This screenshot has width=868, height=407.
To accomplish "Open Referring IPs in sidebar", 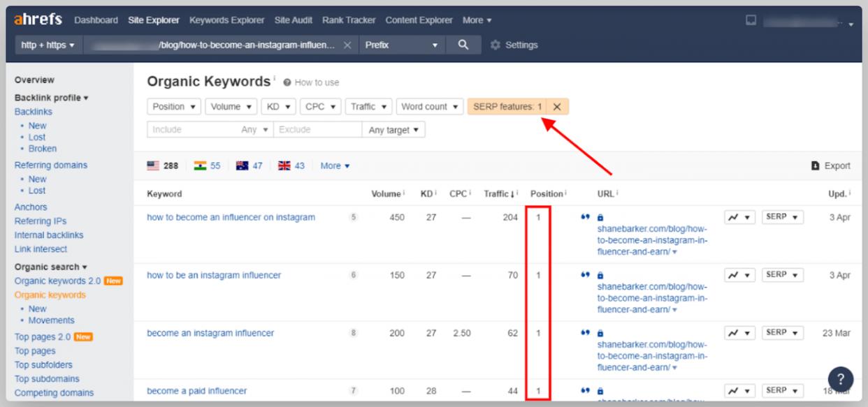I will point(41,221).
